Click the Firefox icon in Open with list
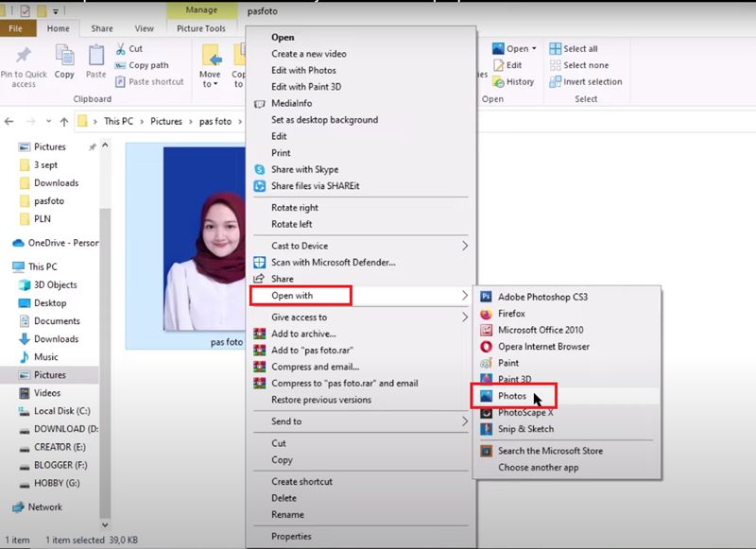This screenshot has width=756, height=549. (x=487, y=314)
